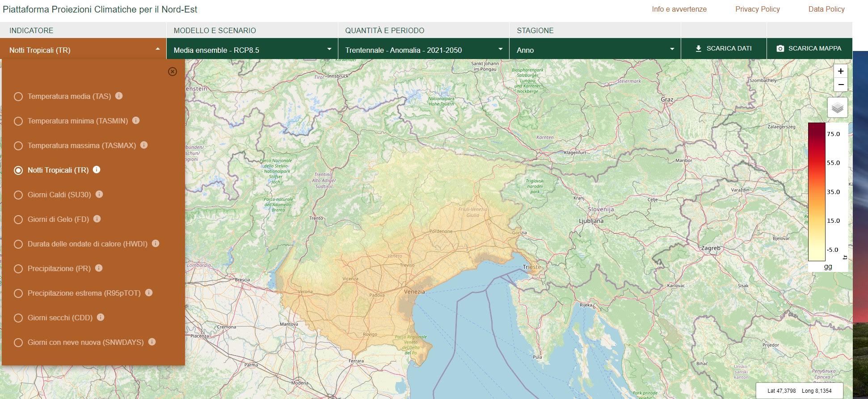Open the Data Policy link
The height and width of the screenshot is (399, 868).
826,9
